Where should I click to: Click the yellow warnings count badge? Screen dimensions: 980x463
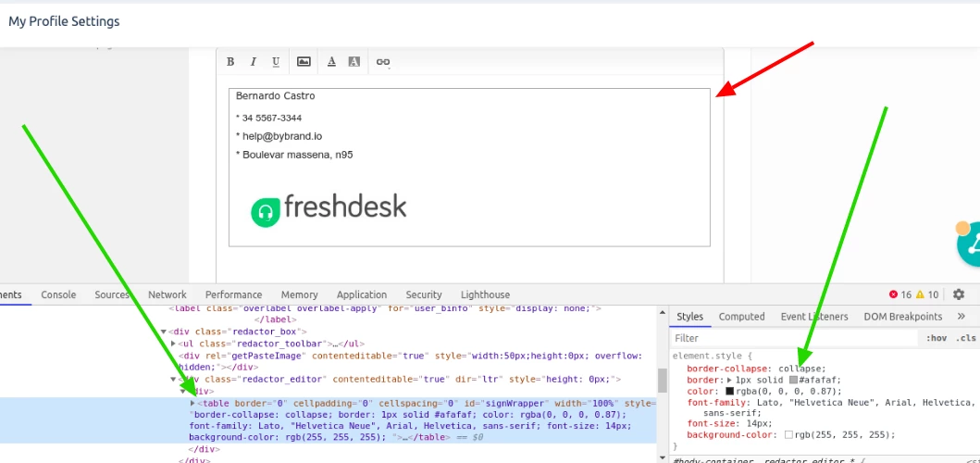(x=927, y=294)
